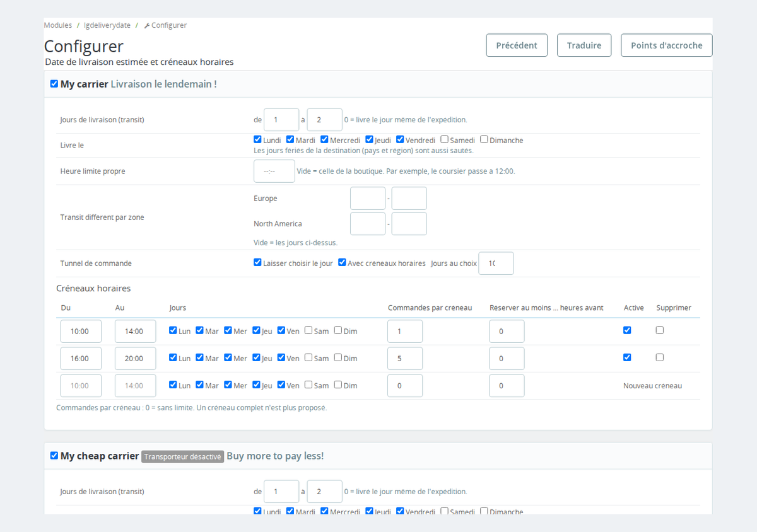Click Europe zone minimum transit field
The width and height of the screenshot is (757, 532).
pos(368,199)
